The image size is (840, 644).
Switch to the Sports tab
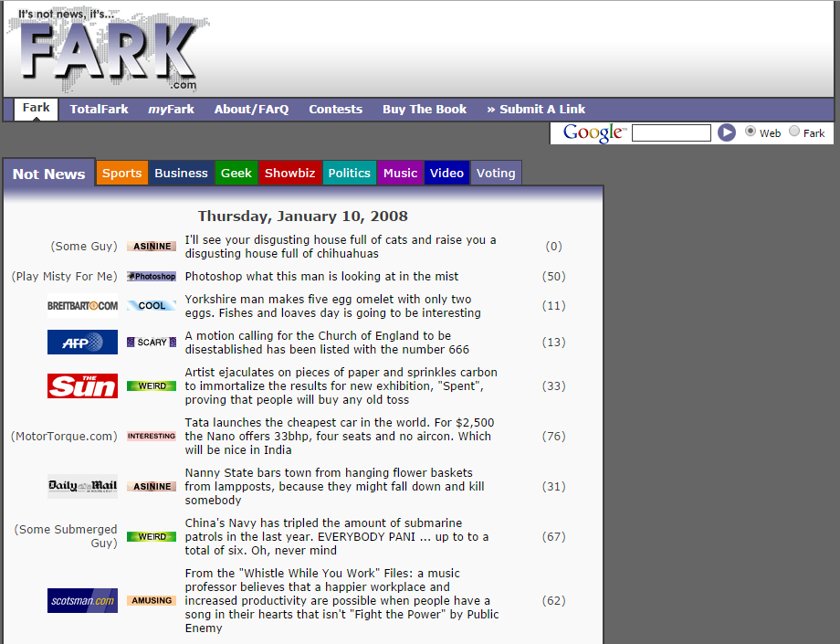click(121, 173)
